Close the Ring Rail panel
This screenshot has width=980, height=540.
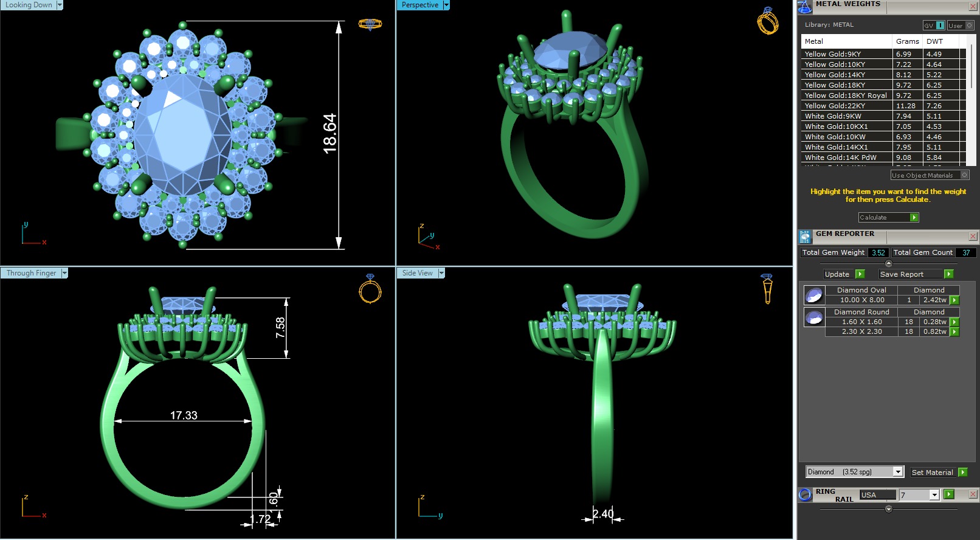(x=973, y=495)
